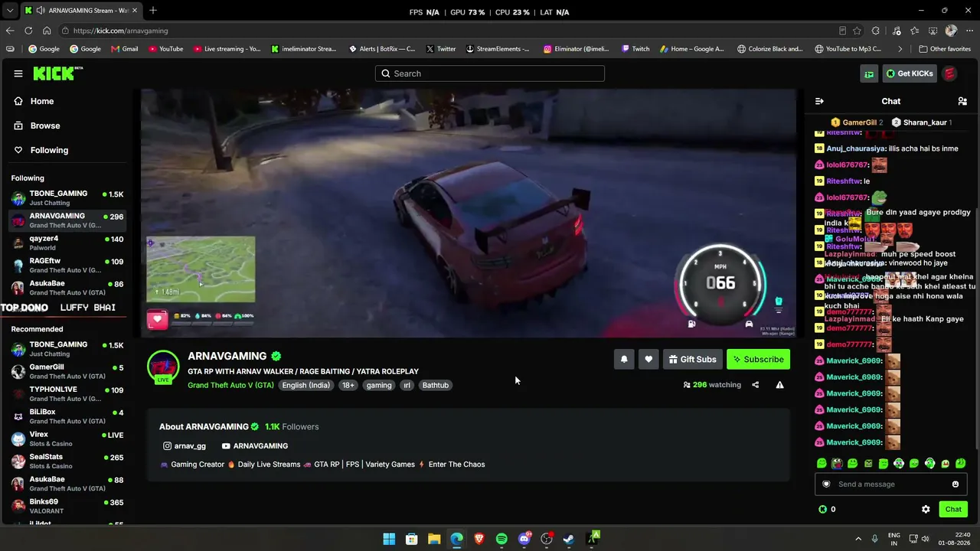Viewport: 980px width, 551px height.
Task: Open browser settings and more menu
Action: 969,31
